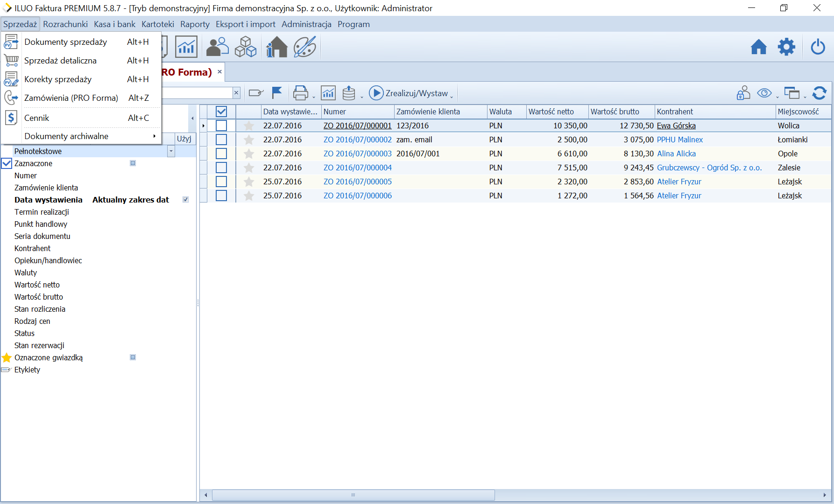Viewport: 834px width, 504px height.
Task: Click the horizontal scrollbar left arrow
Action: coord(206,495)
